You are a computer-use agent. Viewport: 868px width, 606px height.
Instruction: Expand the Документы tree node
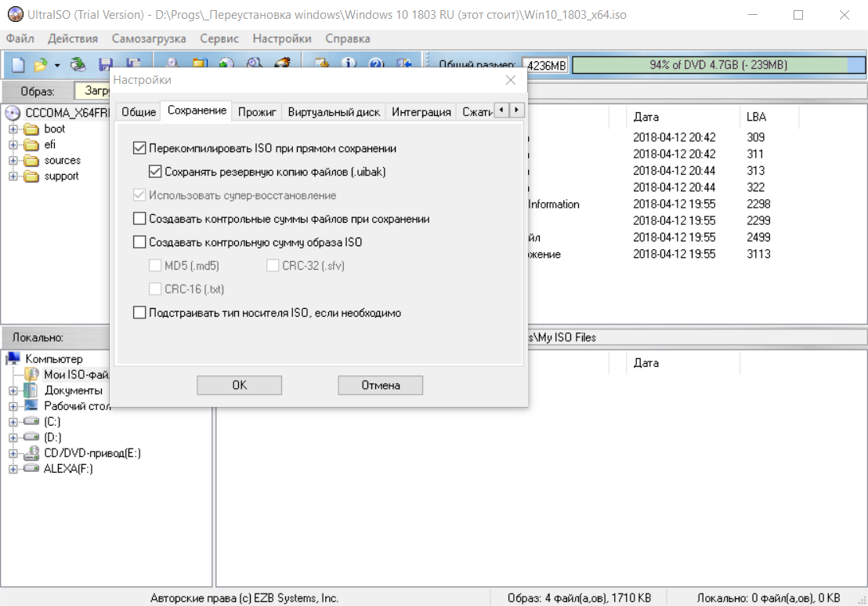click(13, 390)
